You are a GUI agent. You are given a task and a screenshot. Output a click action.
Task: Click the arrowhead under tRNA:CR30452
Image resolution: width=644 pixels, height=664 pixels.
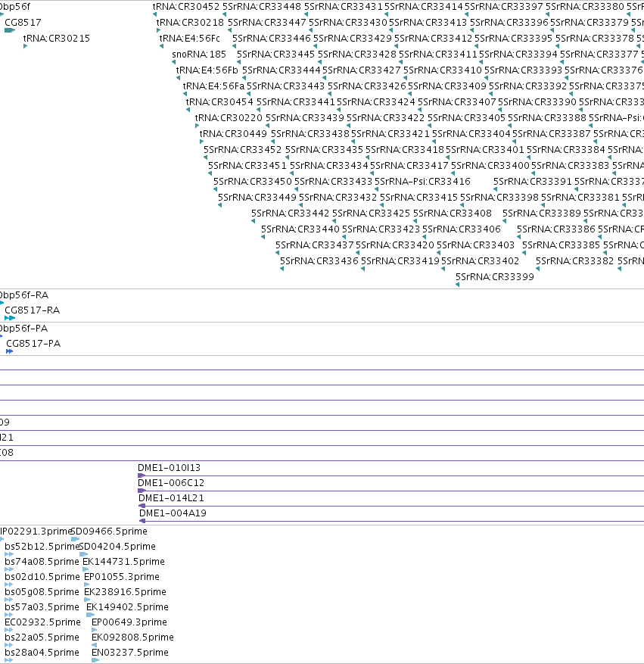[155, 14]
